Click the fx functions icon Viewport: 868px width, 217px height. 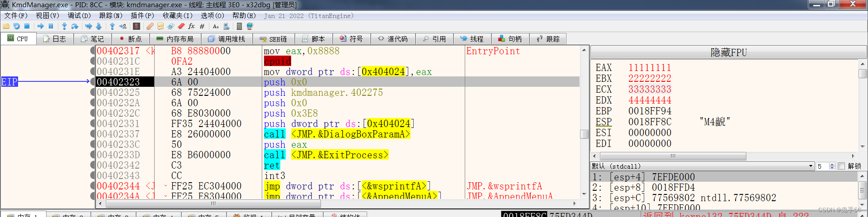pos(192,26)
